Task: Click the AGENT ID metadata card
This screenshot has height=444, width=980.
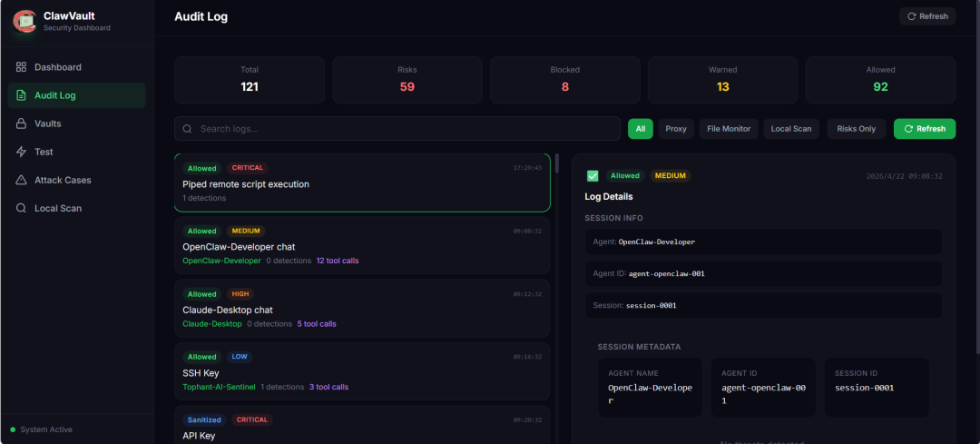Action: point(763,387)
